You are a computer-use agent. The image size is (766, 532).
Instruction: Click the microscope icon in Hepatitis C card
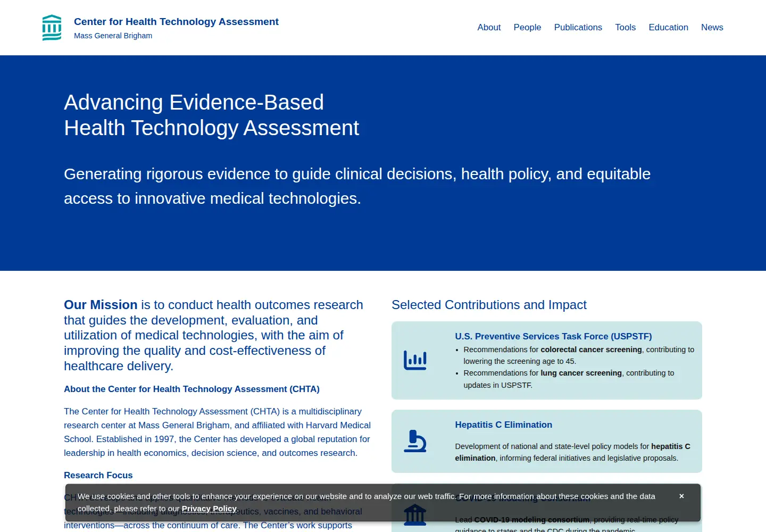[415, 441]
